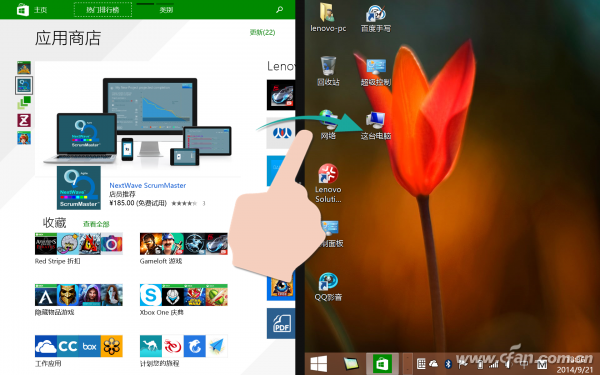The width and height of the screenshot is (600, 375).
Task: Open the 更新(22) updates link
Action: pos(262,32)
